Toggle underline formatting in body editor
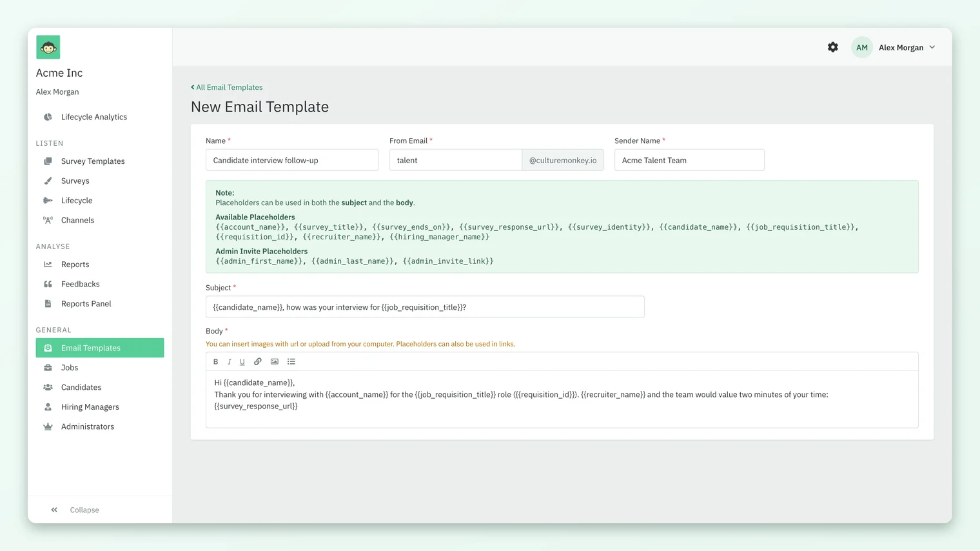The height and width of the screenshot is (551, 980). (242, 362)
